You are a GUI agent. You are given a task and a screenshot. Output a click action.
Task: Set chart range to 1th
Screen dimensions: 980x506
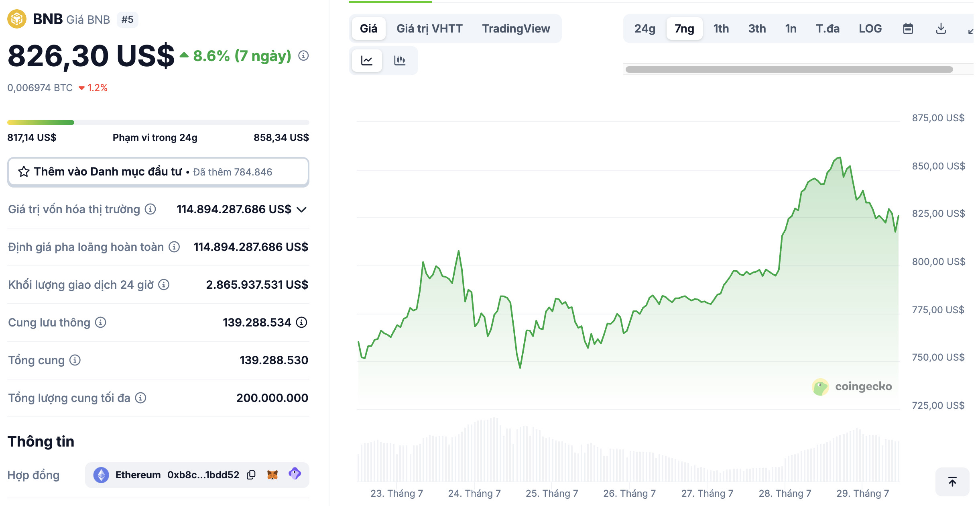pos(721,29)
